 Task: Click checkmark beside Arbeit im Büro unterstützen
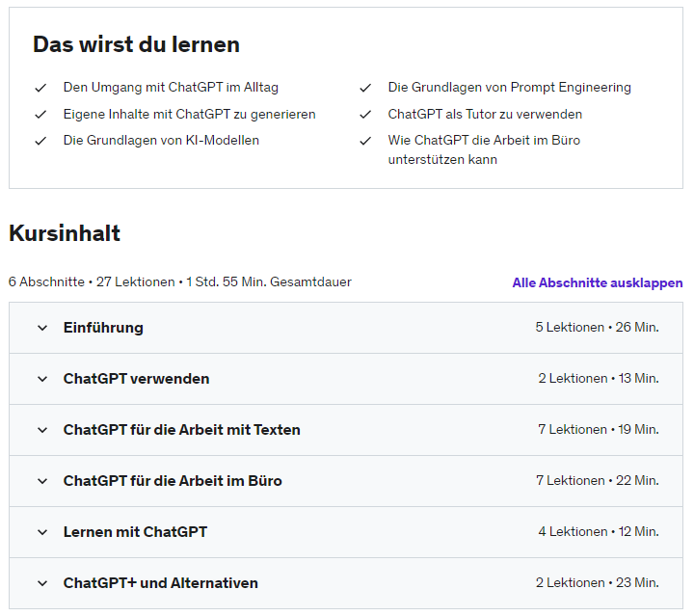pos(365,141)
